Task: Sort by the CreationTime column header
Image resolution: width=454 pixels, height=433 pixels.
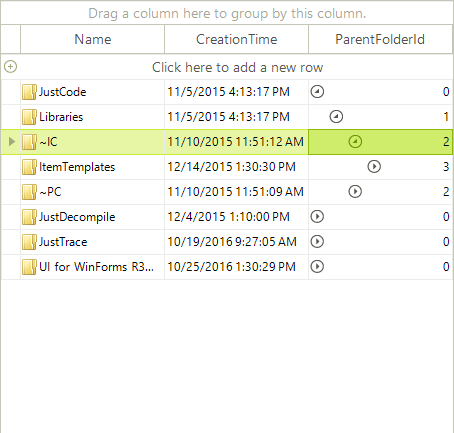Action: point(236,39)
